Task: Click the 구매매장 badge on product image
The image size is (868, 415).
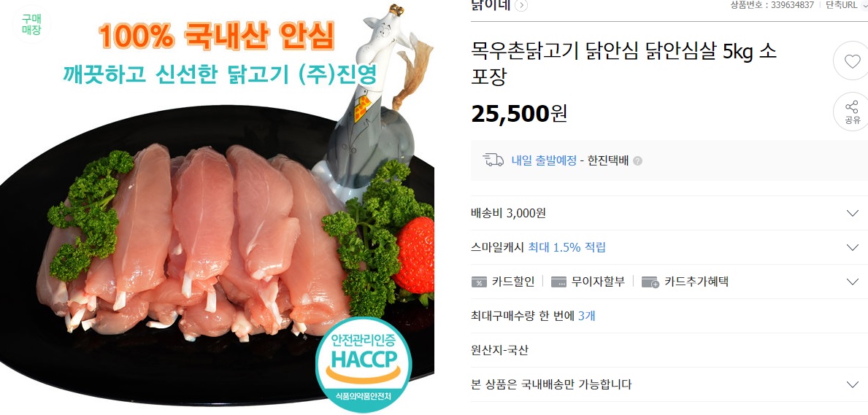Action: point(31,25)
